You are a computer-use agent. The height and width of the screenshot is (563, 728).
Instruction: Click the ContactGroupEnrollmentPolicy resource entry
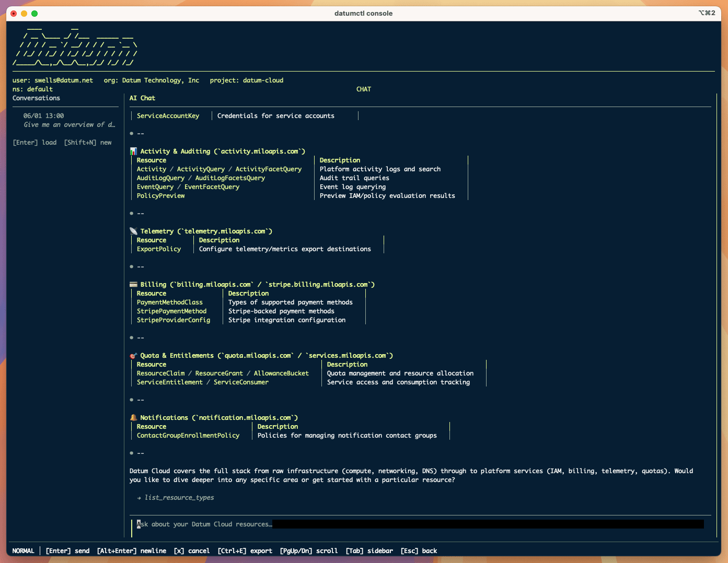[x=188, y=436]
